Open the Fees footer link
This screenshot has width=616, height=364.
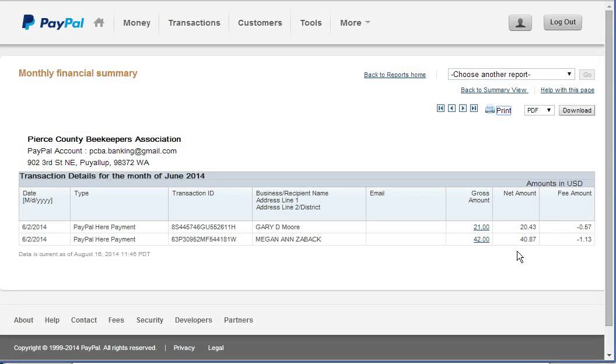tap(116, 320)
